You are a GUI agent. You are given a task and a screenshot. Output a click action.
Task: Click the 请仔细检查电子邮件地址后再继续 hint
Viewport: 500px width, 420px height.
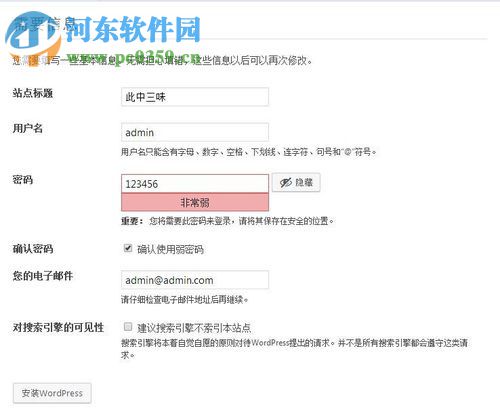[185, 300]
